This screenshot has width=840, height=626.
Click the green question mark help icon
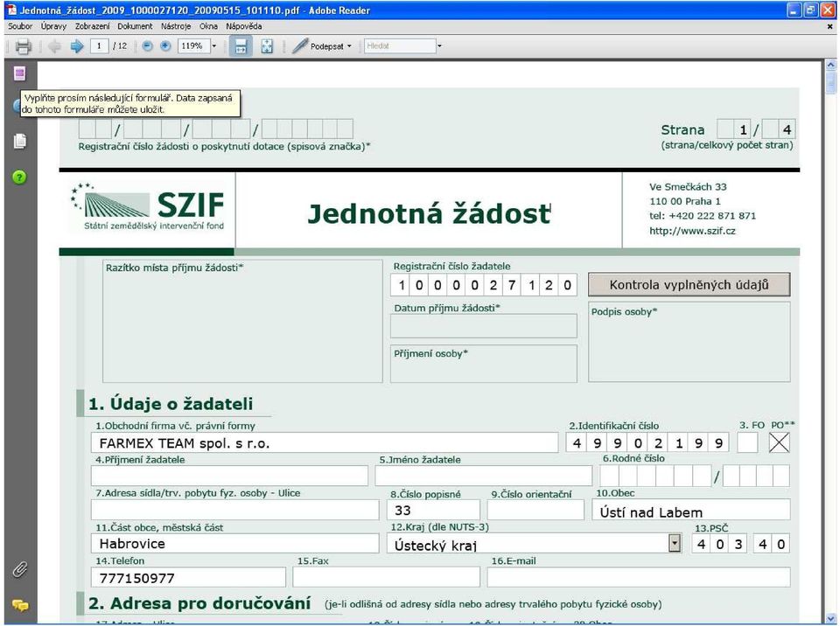point(19,177)
